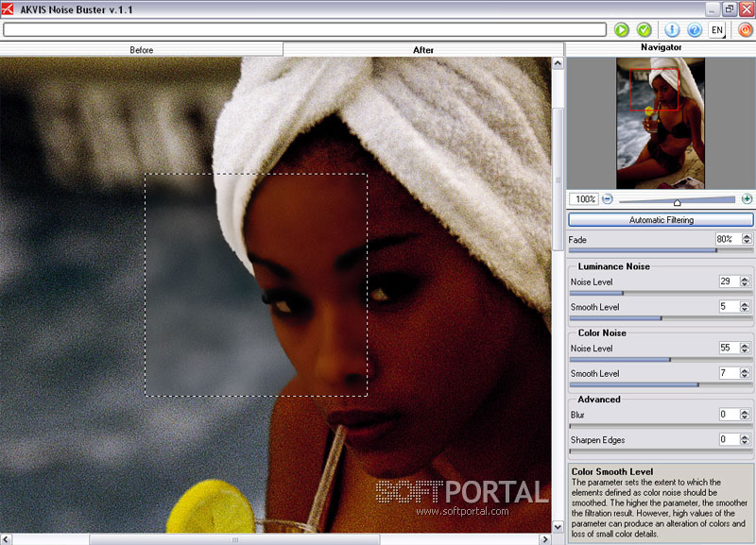
Task: Open the EN language selector
Action: pos(718,30)
